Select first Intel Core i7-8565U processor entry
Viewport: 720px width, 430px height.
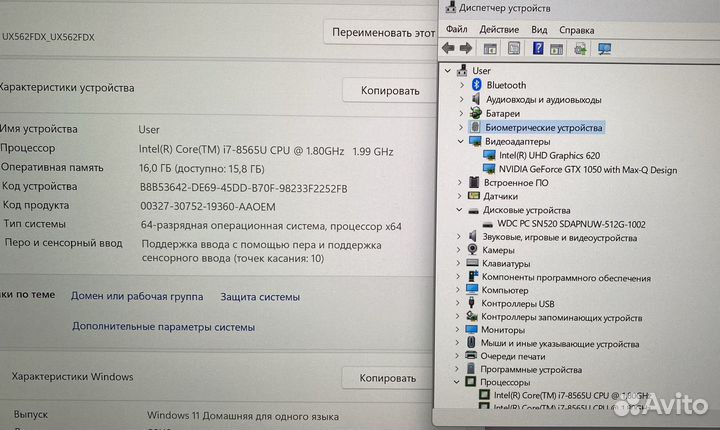tap(571, 395)
